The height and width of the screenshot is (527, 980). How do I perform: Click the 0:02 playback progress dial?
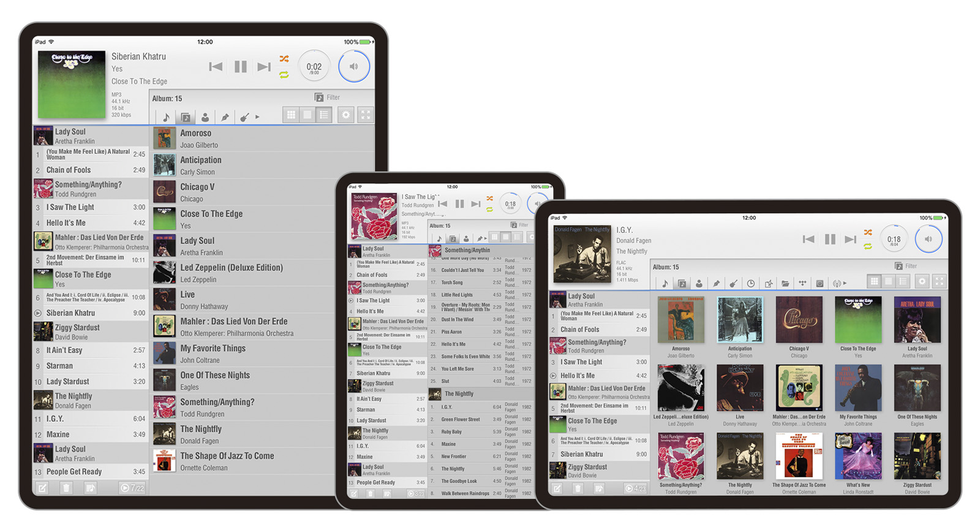314,67
